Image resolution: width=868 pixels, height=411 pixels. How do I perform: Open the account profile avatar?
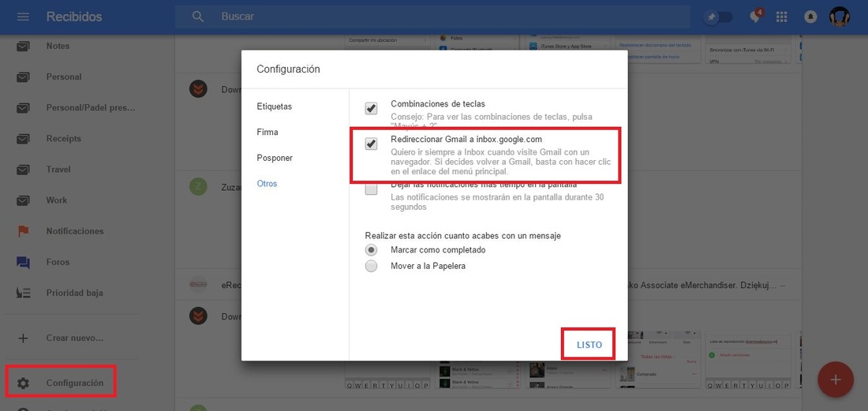tap(840, 17)
